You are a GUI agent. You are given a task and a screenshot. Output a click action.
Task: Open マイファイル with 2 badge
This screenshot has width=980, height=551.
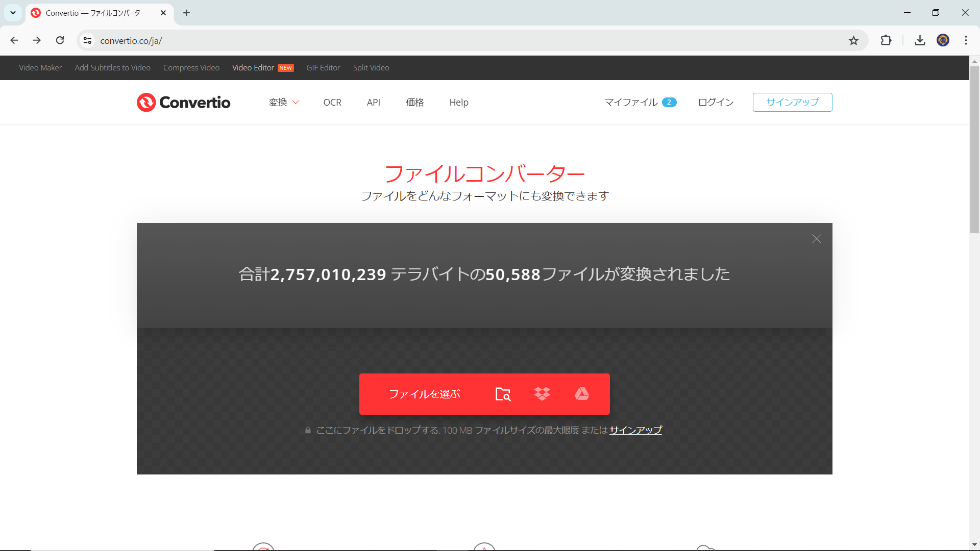(641, 103)
